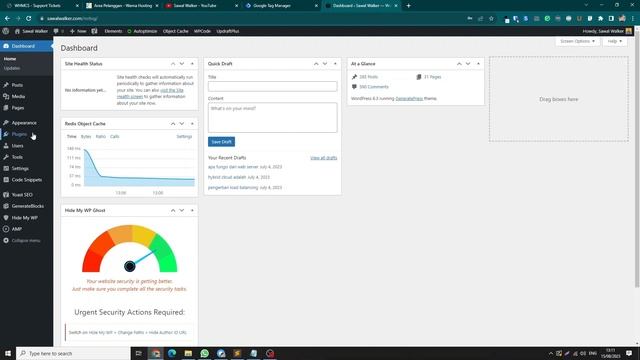Click the page vertical scrollbar
This screenshot has height=360, width=640.
637,159
